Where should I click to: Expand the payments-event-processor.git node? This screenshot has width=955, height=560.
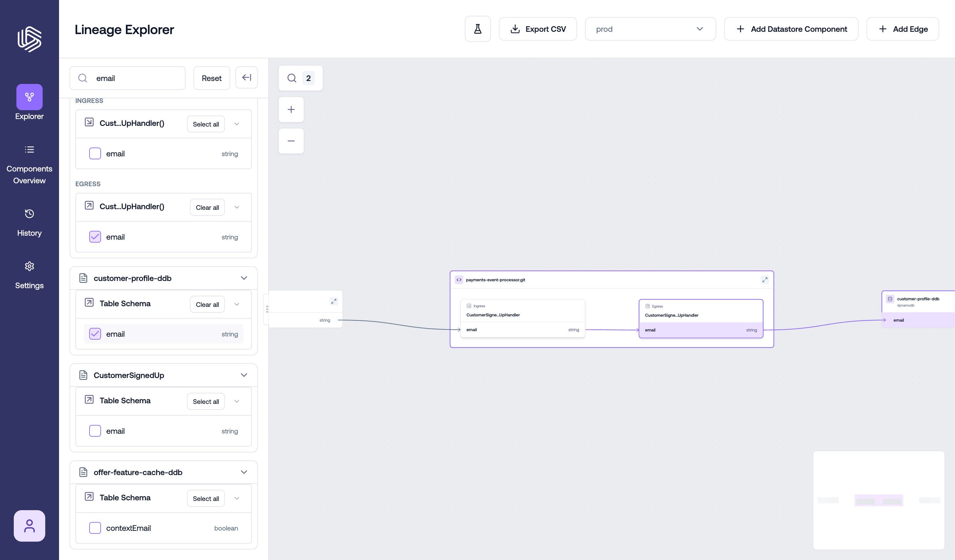(765, 280)
